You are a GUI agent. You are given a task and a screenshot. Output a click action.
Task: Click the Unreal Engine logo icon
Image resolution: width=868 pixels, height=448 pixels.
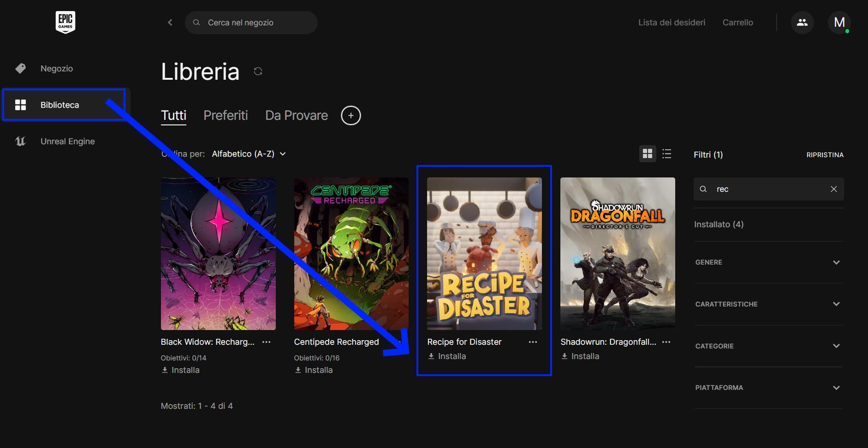click(x=20, y=141)
